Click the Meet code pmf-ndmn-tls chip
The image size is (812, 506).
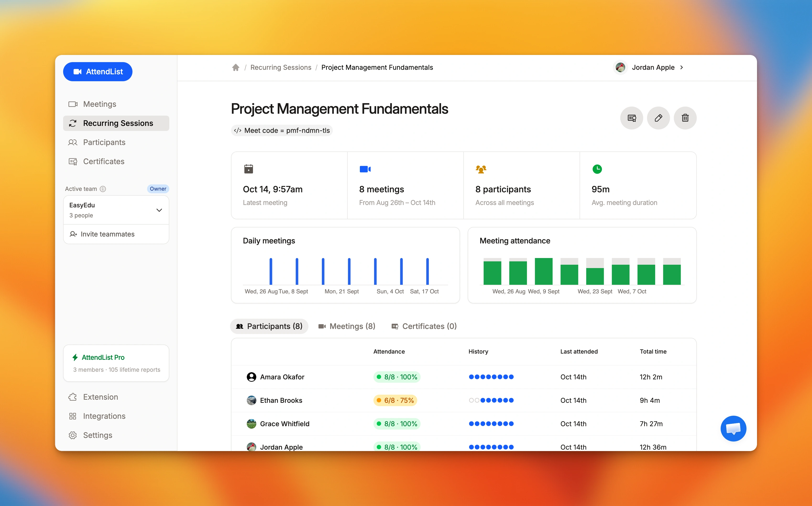[282, 130]
